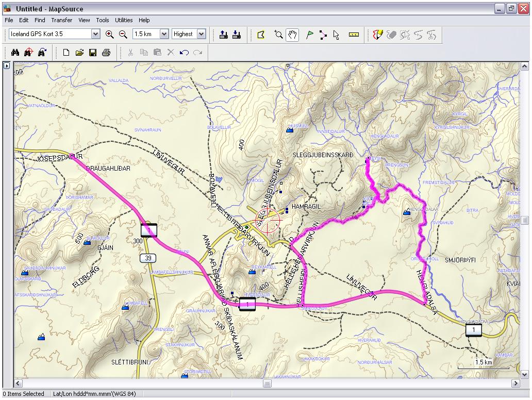Activate the Hand pan tool
Viewport: 532px width, 400px height.
292,35
